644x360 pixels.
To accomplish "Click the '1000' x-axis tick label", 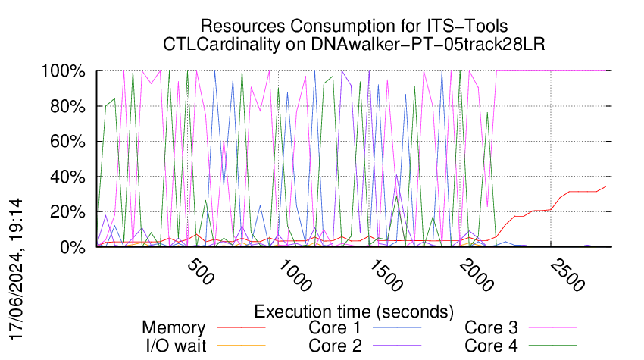I will pyautogui.click(x=295, y=275).
